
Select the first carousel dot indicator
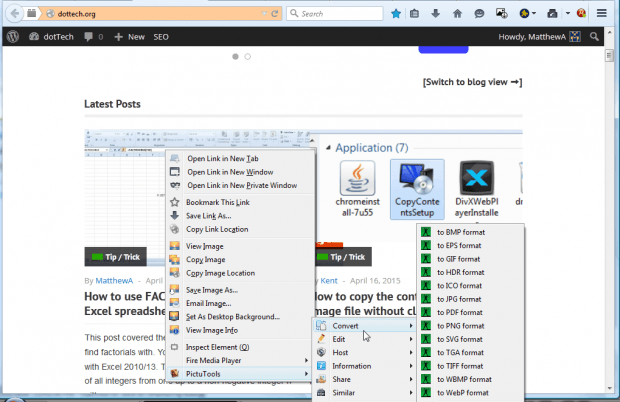click(236, 57)
